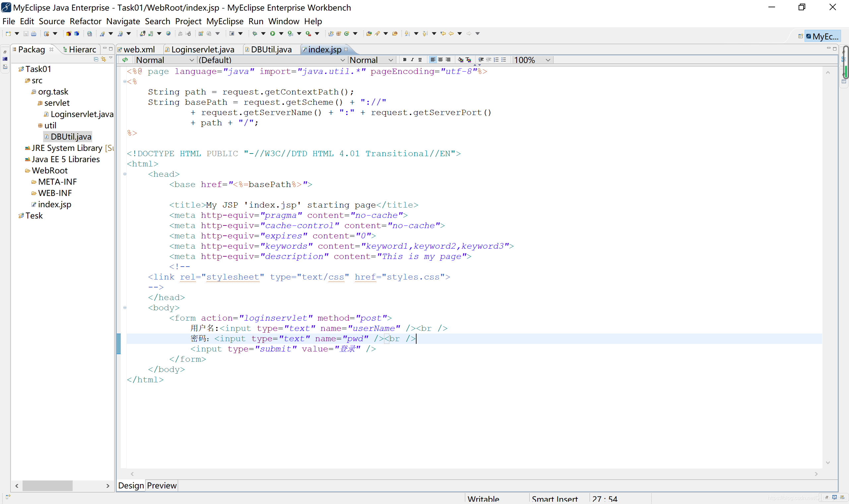Click the screenshot capture camera icon
This screenshot has width=849, height=504.
[x=231, y=33]
